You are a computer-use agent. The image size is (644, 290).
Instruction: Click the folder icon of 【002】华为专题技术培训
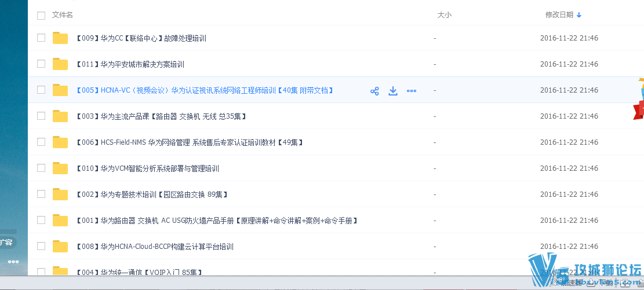[x=60, y=194]
